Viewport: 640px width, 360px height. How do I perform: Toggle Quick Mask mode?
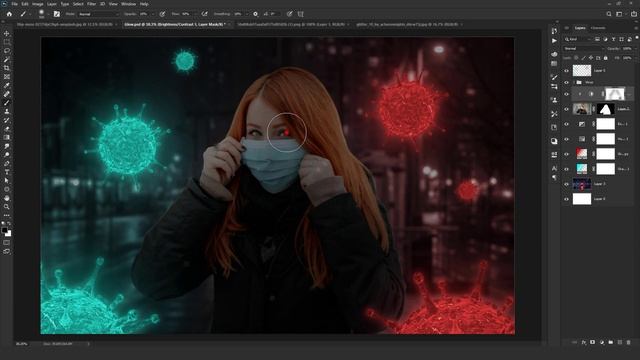[7, 243]
